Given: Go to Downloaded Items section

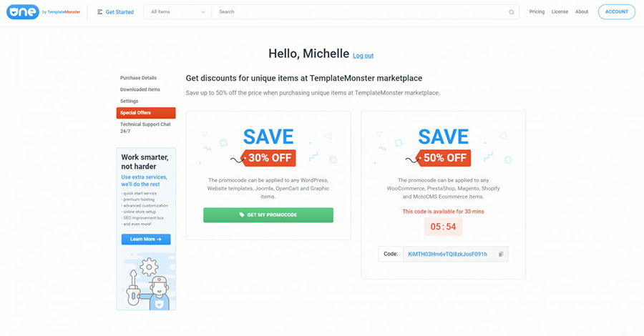Looking at the screenshot, I should coord(140,89).
